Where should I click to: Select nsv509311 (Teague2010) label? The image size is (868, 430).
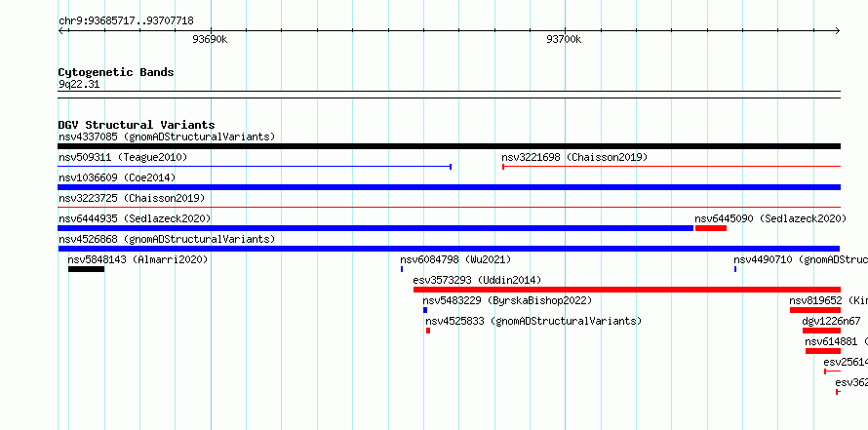click(x=123, y=157)
